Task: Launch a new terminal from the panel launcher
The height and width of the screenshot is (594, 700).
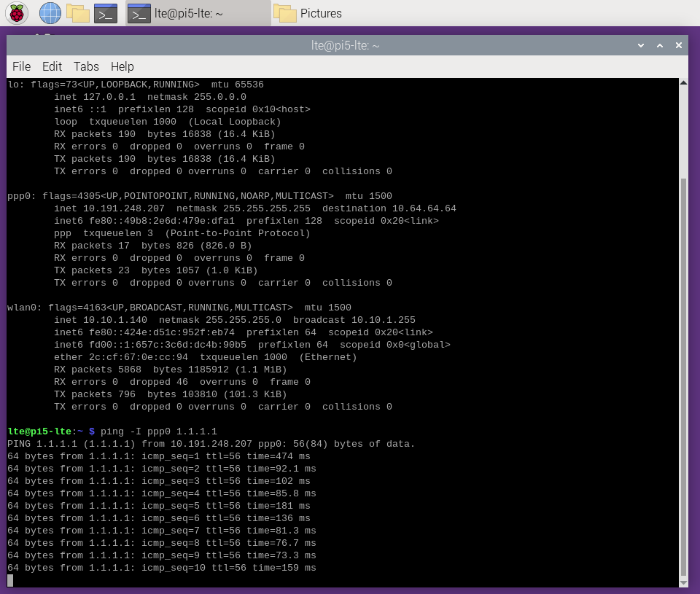Action: point(106,13)
